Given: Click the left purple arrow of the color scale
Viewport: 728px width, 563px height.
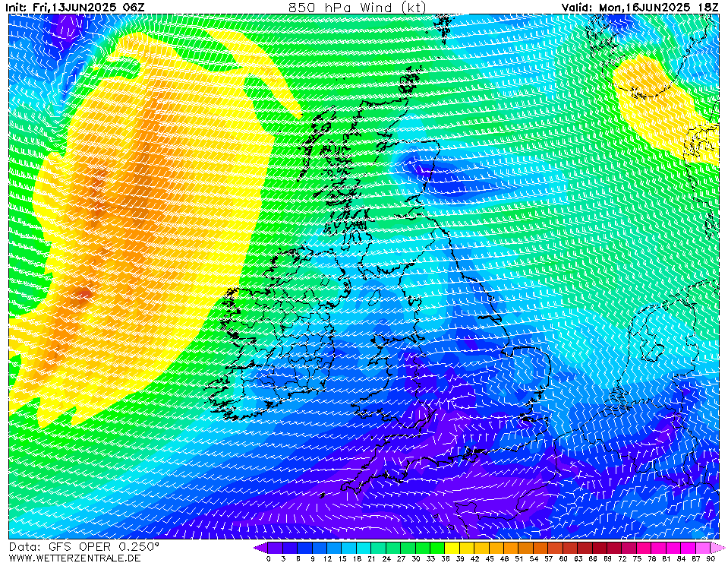Looking at the screenshot, I should (x=260, y=548).
